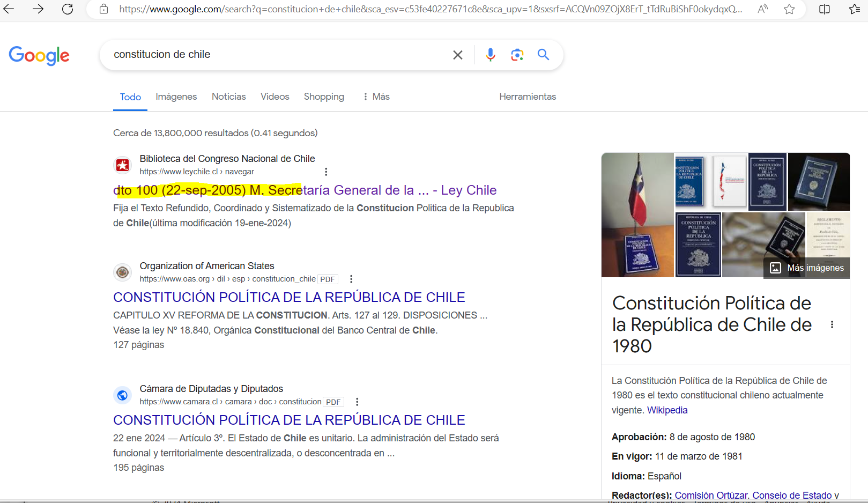
Task: Click the www.oas.org breadcrumb URL
Action: pos(228,279)
